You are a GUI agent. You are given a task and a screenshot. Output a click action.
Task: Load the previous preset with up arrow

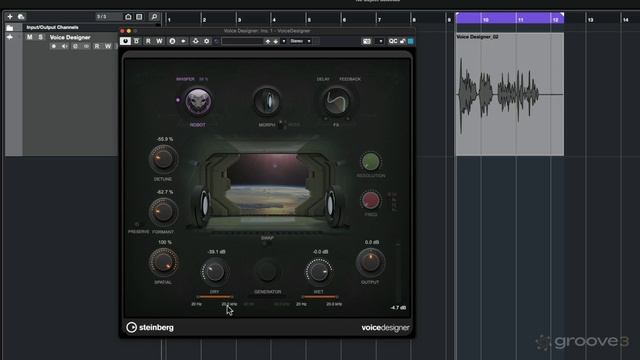pos(268,41)
